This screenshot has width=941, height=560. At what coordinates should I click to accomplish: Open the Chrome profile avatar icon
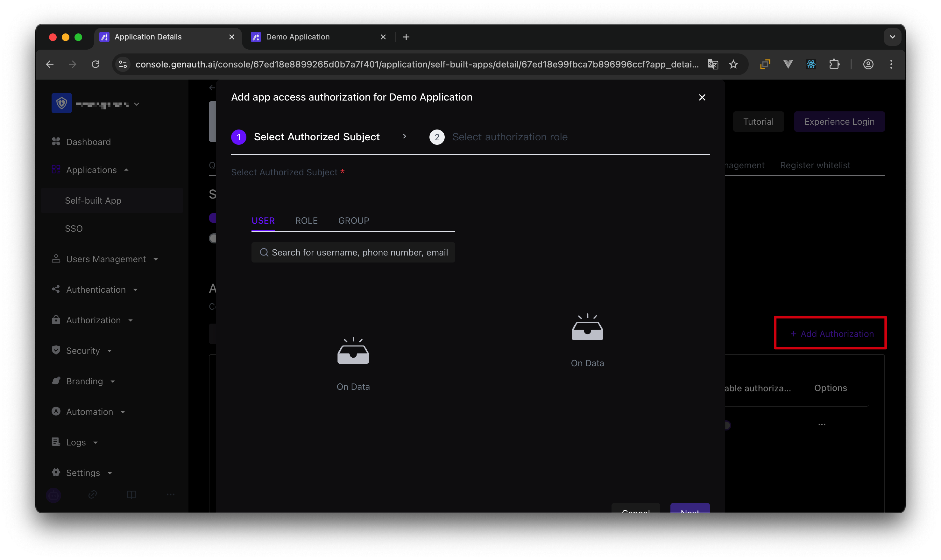coord(868,65)
